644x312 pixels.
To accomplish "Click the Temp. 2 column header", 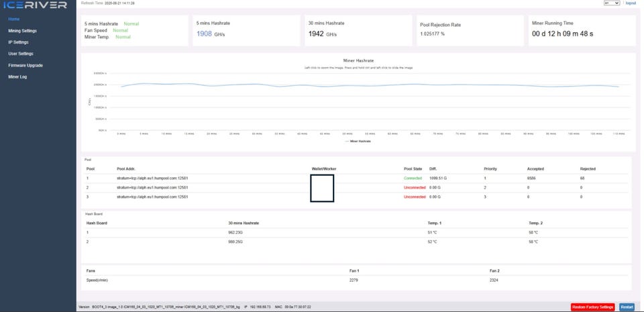I will tap(535, 223).
